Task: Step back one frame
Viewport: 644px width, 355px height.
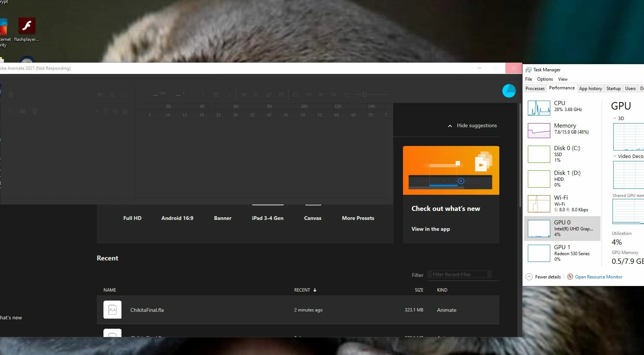Action: [309, 95]
